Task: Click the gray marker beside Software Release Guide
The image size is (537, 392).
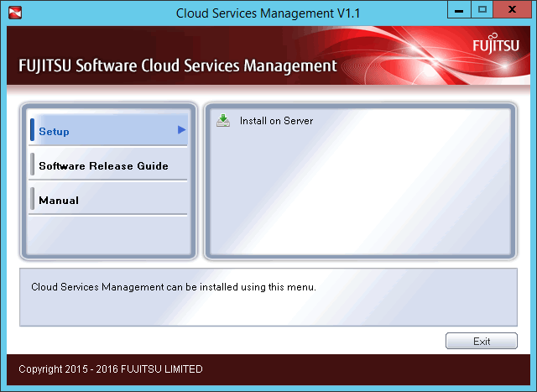Action: click(32, 165)
